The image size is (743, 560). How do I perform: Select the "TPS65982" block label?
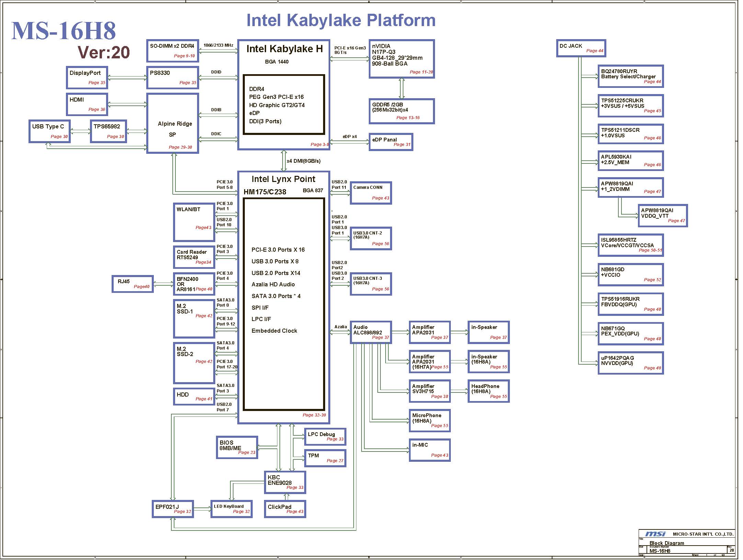(x=107, y=126)
